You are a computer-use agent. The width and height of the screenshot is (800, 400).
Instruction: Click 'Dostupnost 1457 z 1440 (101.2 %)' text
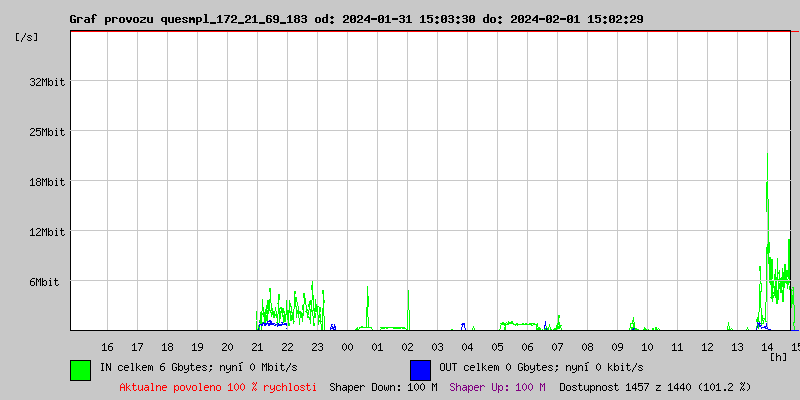655,387
